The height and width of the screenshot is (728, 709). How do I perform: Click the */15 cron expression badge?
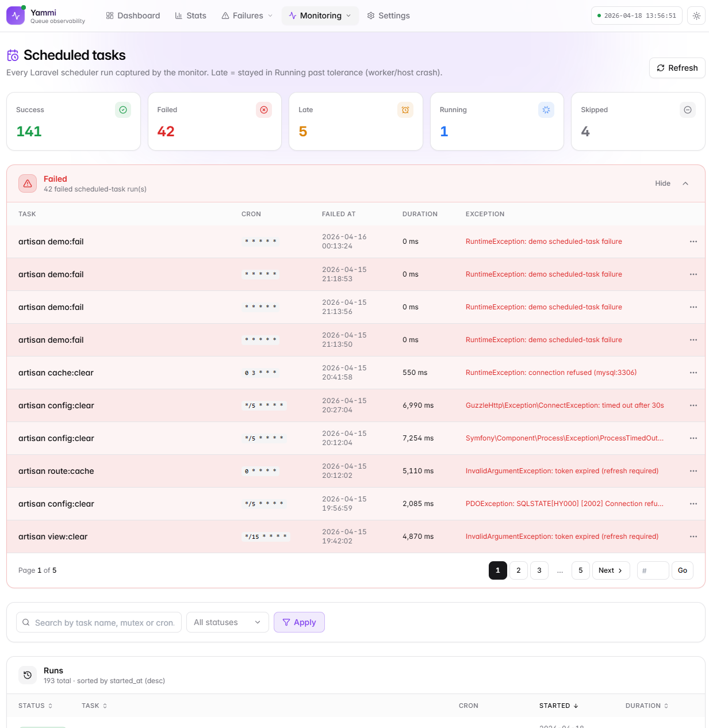tap(266, 537)
